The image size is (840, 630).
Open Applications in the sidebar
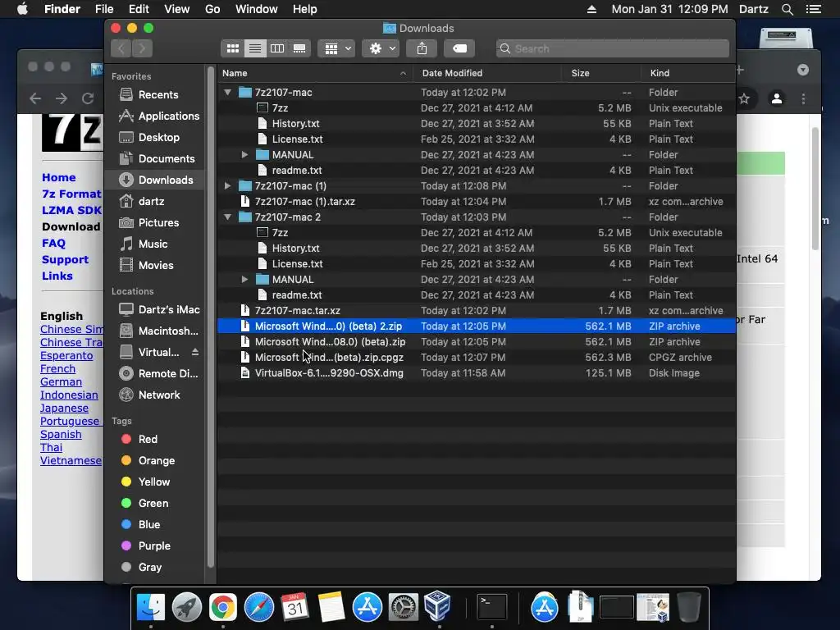tap(169, 116)
